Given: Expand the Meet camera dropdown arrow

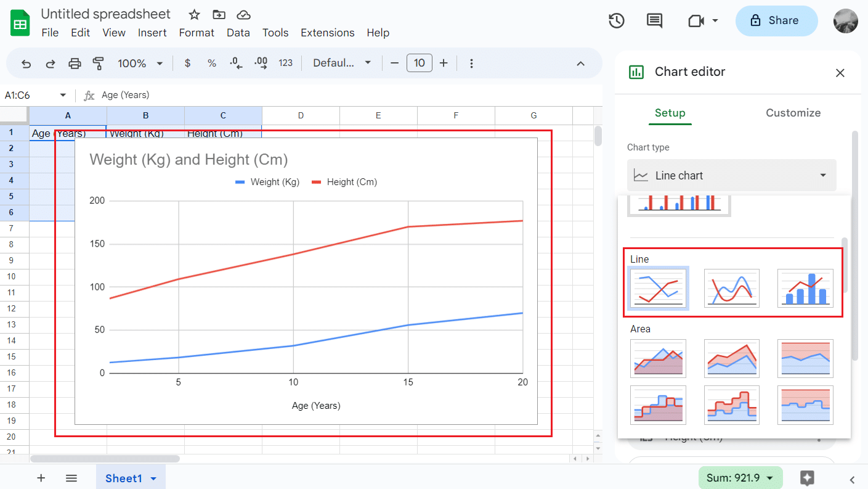Looking at the screenshot, I should [x=715, y=21].
